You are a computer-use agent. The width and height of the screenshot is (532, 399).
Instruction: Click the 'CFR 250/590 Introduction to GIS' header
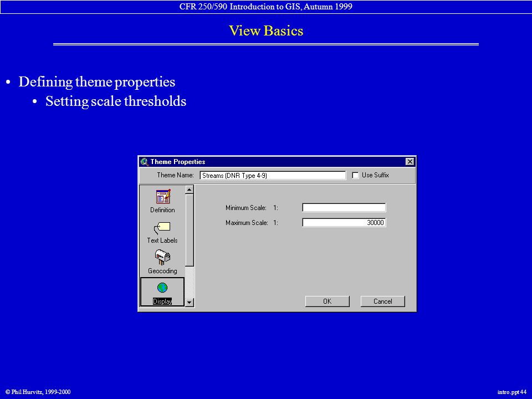(x=266, y=7)
